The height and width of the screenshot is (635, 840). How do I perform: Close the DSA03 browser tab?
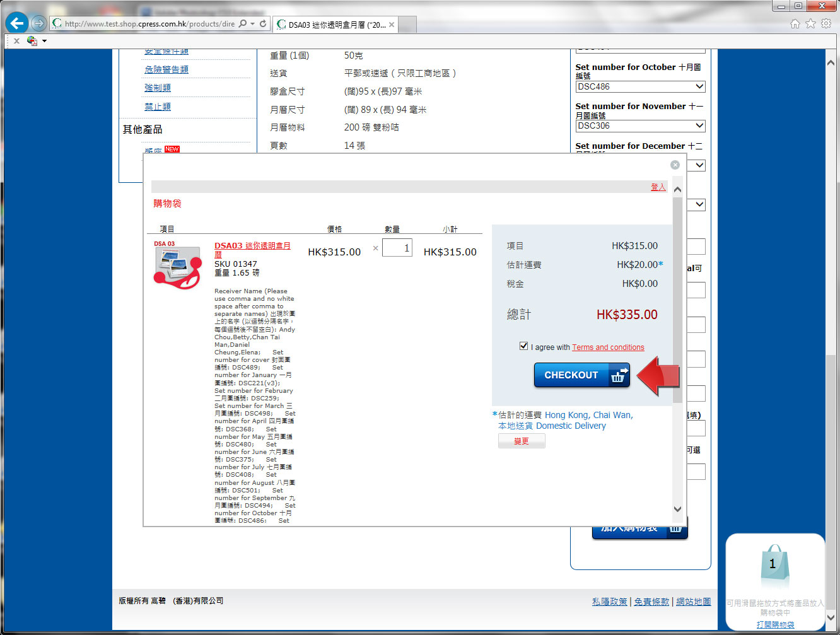click(392, 25)
